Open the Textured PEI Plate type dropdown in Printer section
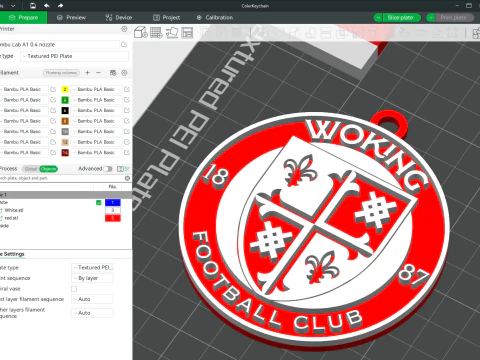 click(x=75, y=56)
